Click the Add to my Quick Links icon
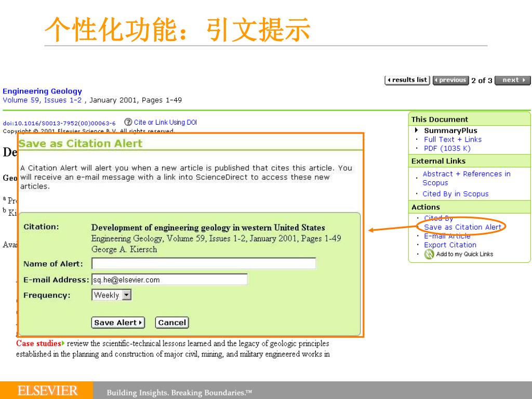Viewport: 532px width, 399px height. coord(429,254)
